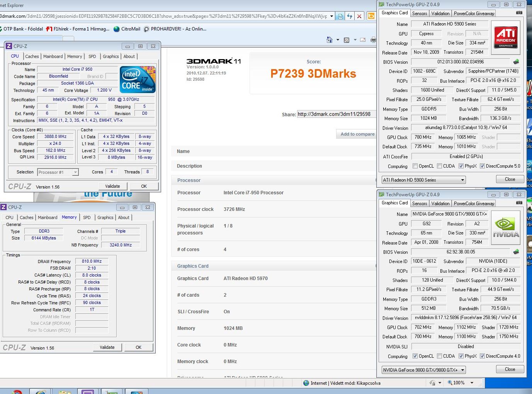Click the zoom magnifier 100% icon
The image size is (532, 394).
(x=450, y=383)
